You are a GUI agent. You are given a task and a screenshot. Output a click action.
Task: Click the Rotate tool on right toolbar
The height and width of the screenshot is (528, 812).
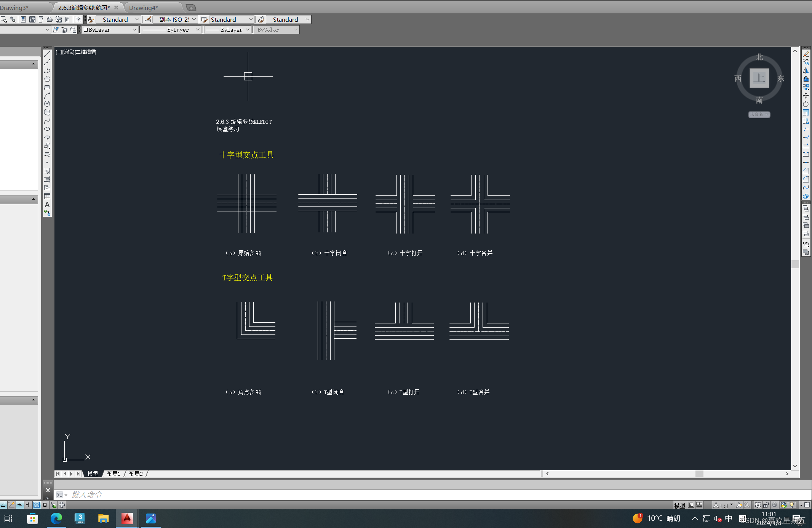coord(806,104)
